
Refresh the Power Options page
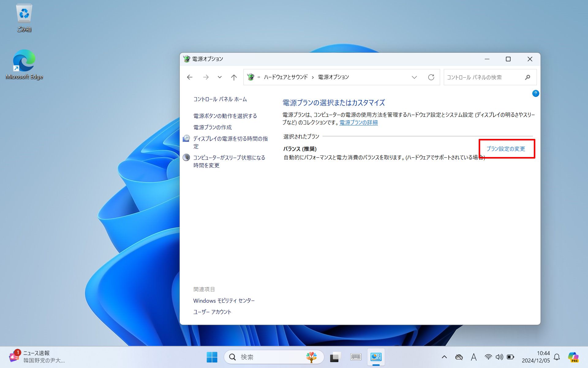point(431,77)
